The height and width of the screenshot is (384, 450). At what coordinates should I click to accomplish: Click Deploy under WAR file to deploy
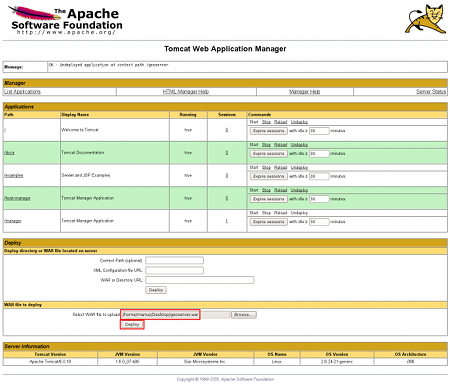tap(132, 324)
